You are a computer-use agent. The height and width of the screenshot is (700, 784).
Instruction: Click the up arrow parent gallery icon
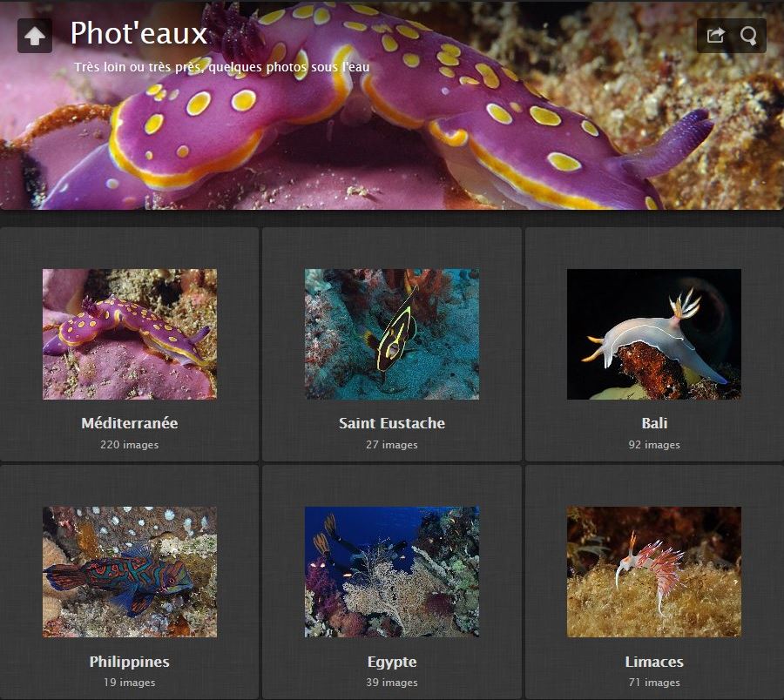[x=35, y=36]
